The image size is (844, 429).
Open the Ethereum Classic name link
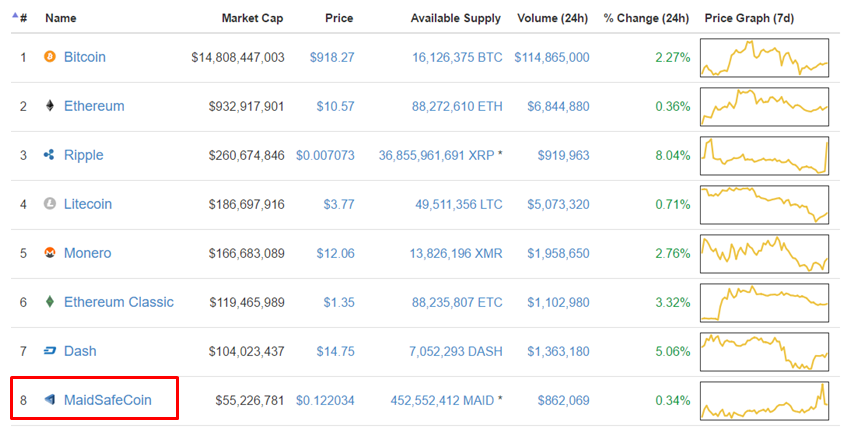click(119, 302)
